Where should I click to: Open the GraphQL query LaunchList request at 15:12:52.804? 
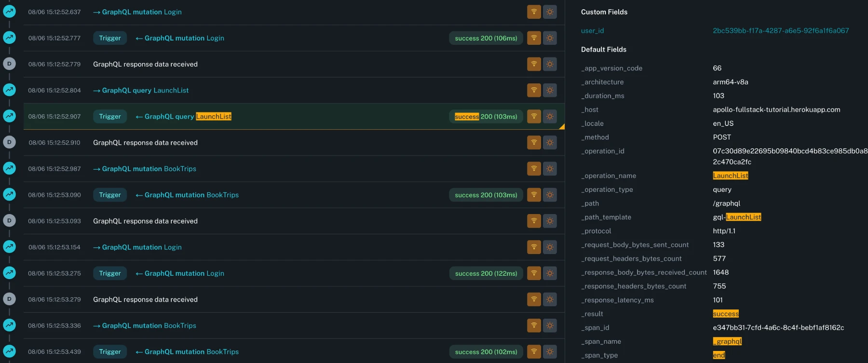[145, 90]
